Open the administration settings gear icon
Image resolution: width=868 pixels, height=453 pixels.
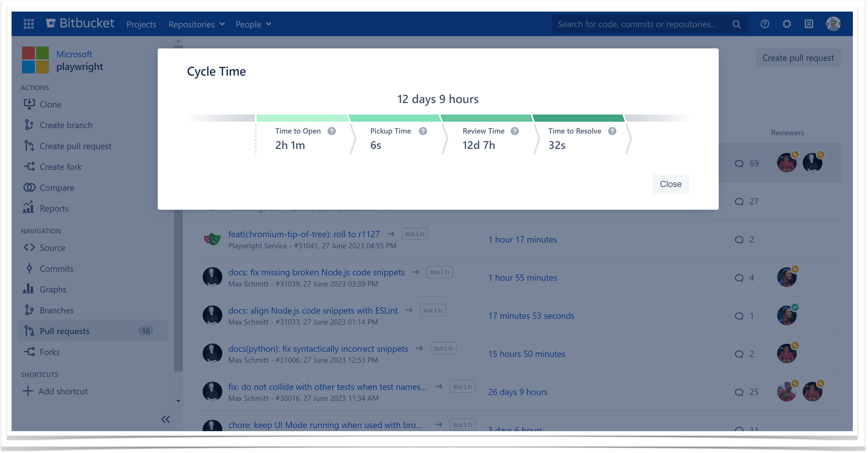[786, 24]
